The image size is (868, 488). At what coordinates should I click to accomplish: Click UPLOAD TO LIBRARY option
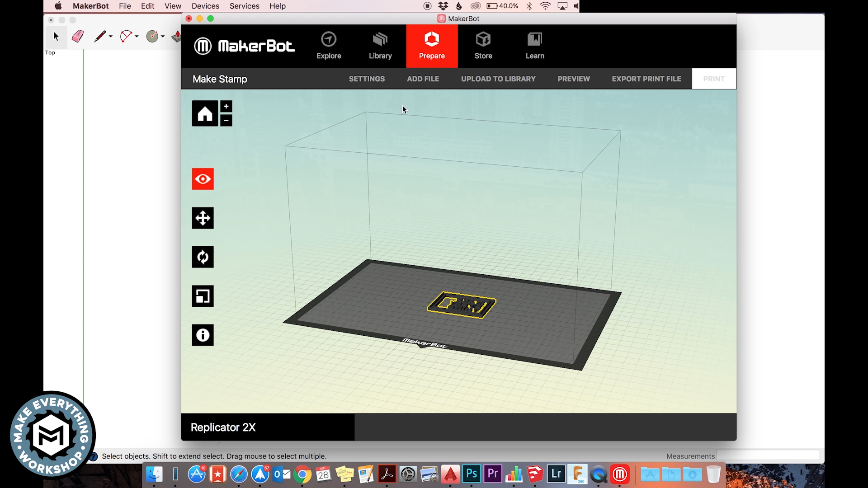pyautogui.click(x=498, y=79)
